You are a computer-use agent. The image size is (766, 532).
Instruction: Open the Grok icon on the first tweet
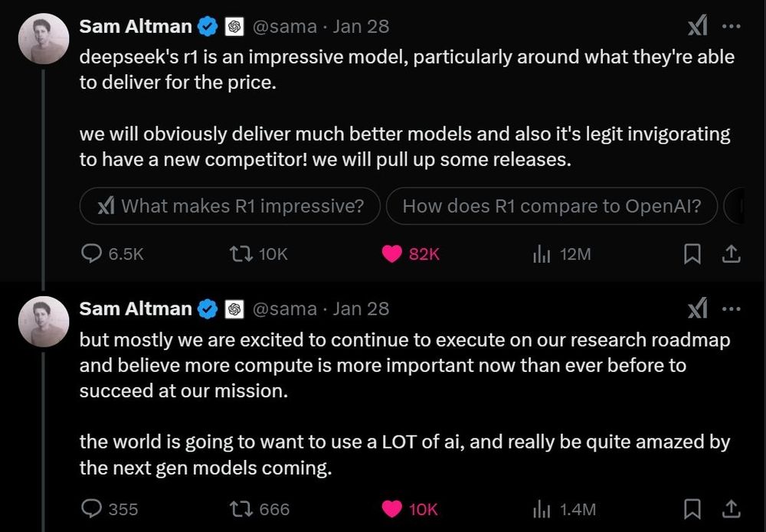[698, 25]
